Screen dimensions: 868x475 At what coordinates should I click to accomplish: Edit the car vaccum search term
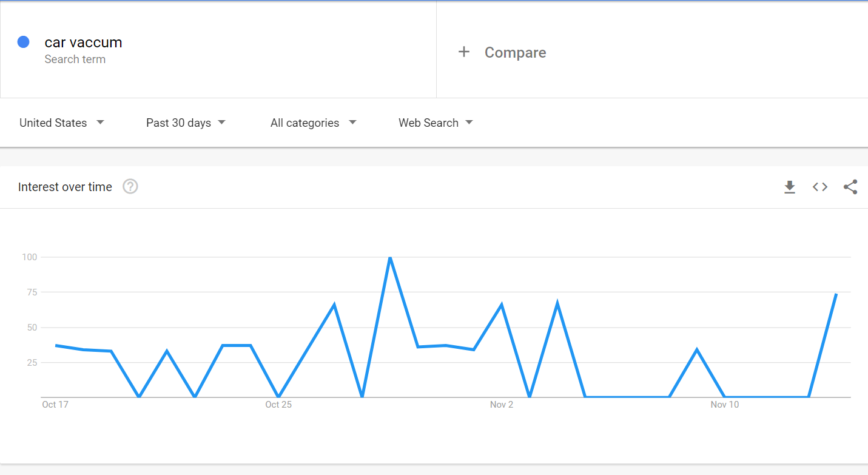click(x=84, y=42)
